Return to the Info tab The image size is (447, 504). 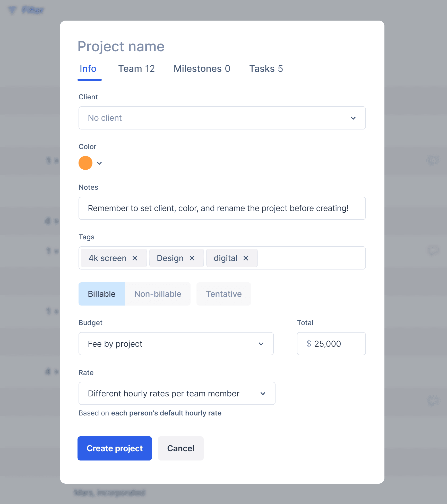(88, 68)
